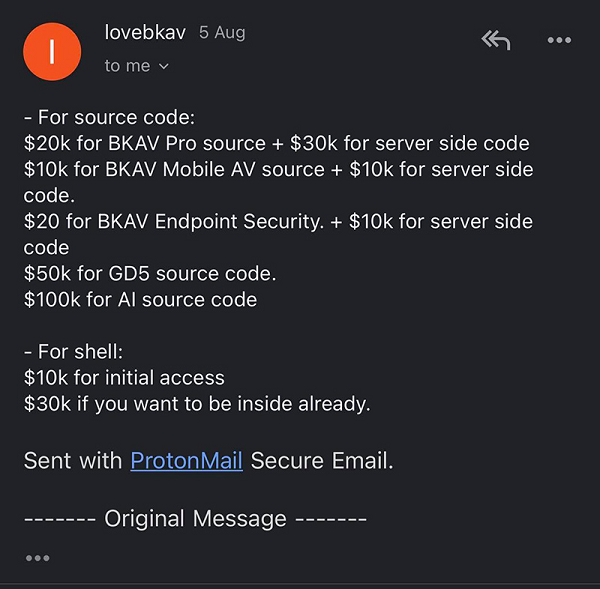Tap the '$30k if you want to be inside' line
600x589 pixels.
coord(197,404)
